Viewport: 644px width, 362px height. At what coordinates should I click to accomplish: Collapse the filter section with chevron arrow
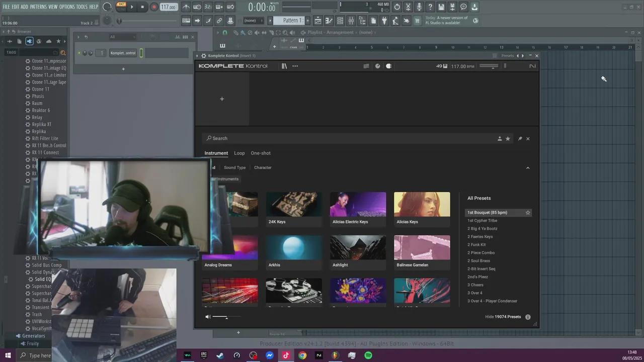(x=528, y=168)
